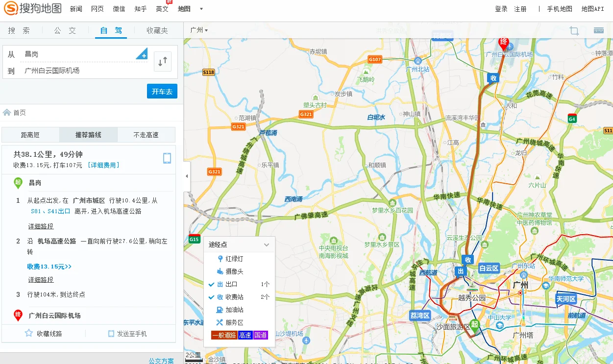Switch to the 公交 transit tab
Viewport: 613px width, 364px height.
65,30
